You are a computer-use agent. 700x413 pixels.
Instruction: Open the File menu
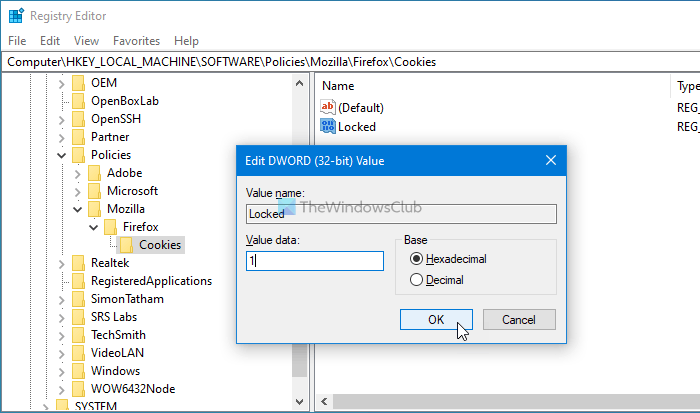17,41
